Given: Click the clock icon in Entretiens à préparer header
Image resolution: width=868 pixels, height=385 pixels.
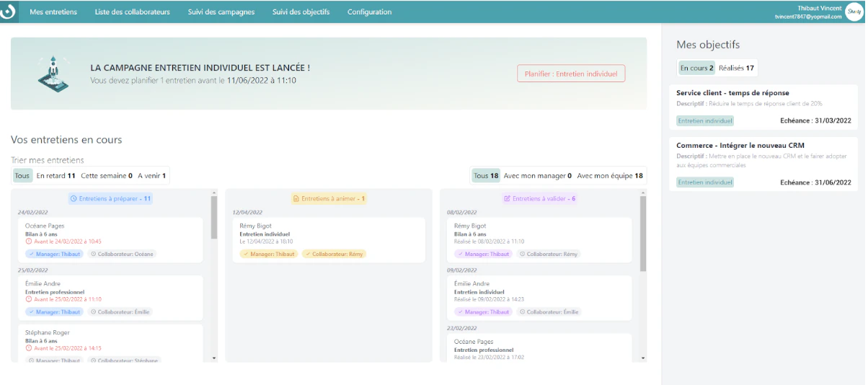Looking at the screenshot, I should (x=74, y=198).
